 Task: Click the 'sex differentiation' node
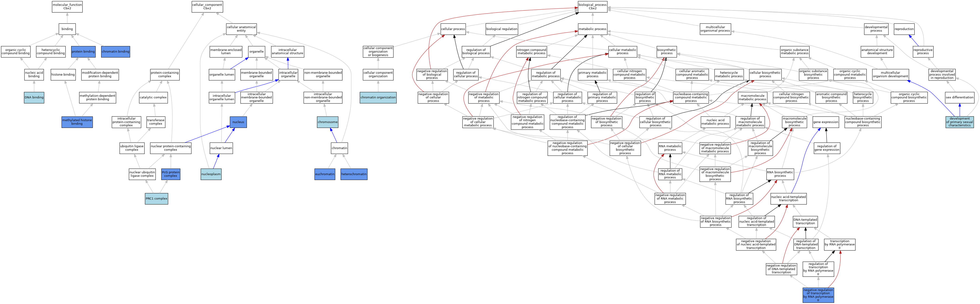[960, 97]
